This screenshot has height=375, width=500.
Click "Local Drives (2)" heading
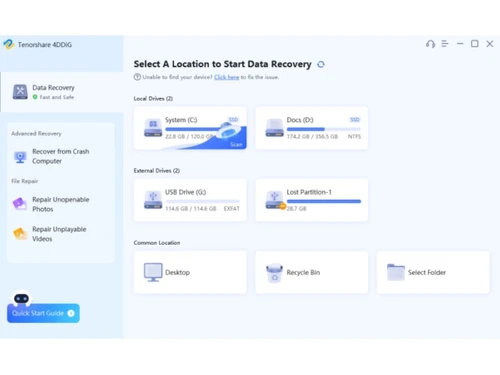click(x=153, y=99)
